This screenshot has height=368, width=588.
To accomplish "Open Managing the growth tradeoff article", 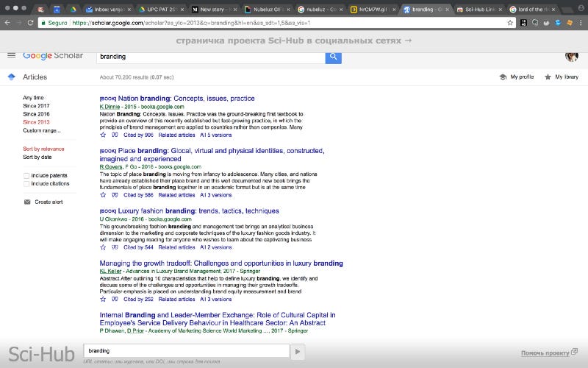I will (x=221, y=263).
